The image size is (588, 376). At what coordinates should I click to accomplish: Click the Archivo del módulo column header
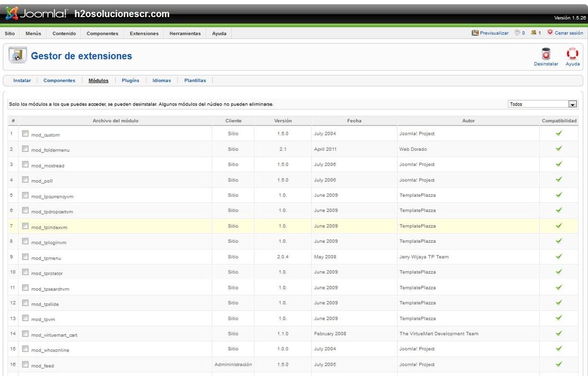click(x=115, y=120)
